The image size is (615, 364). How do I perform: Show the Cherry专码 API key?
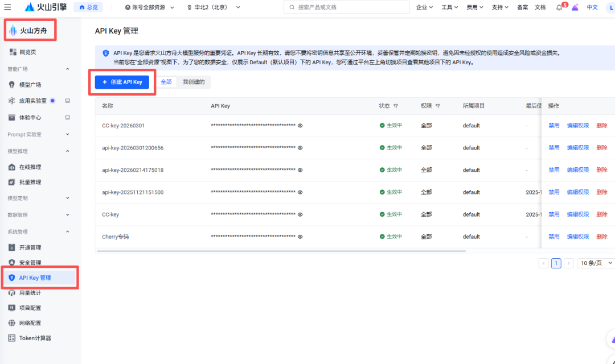click(300, 237)
